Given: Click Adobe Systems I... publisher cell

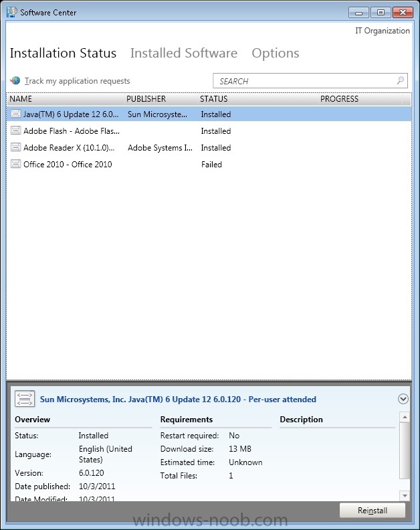Looking at the screenshot, I should click(160, 148).
